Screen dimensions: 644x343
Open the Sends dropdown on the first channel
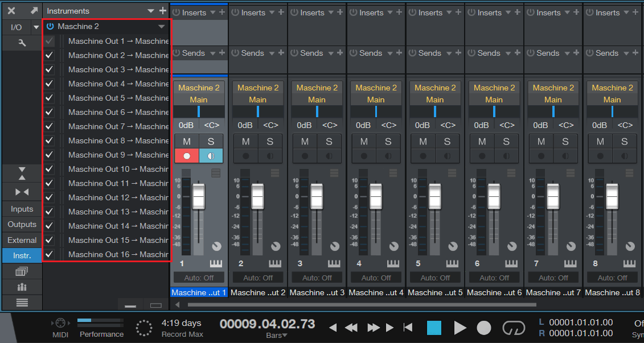[x=214, y=53]
